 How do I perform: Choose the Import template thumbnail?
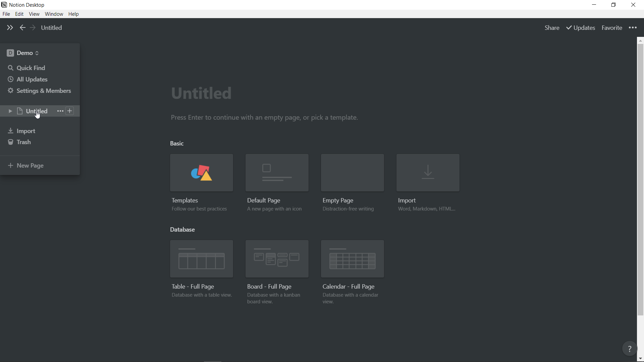[x=428, y=173]
